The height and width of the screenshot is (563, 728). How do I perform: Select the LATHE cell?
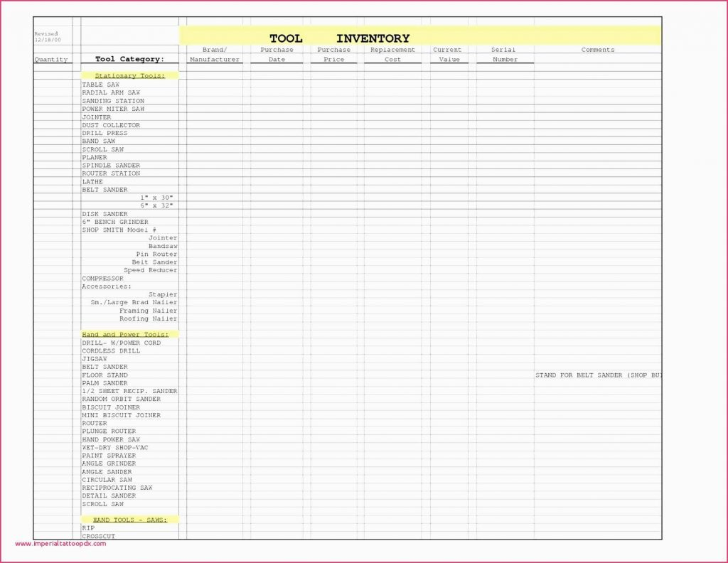(x=92, y=181)
